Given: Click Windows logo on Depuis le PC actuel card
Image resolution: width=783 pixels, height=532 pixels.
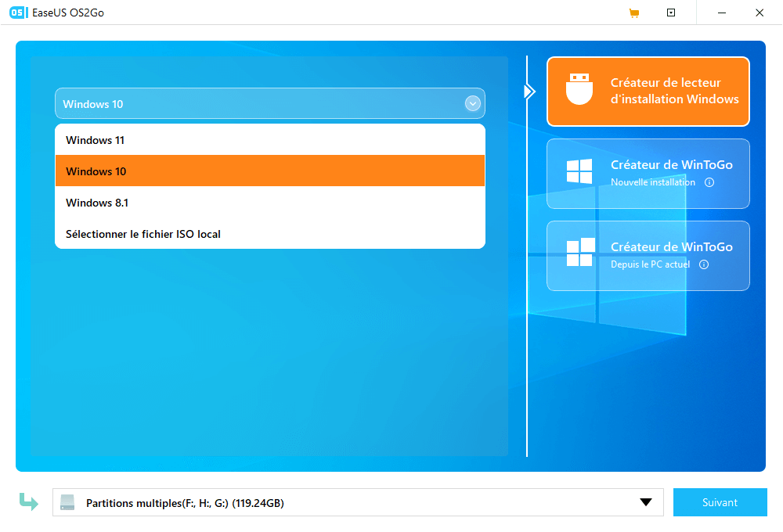Looking at the screenshot, I should tap(581, 252).
